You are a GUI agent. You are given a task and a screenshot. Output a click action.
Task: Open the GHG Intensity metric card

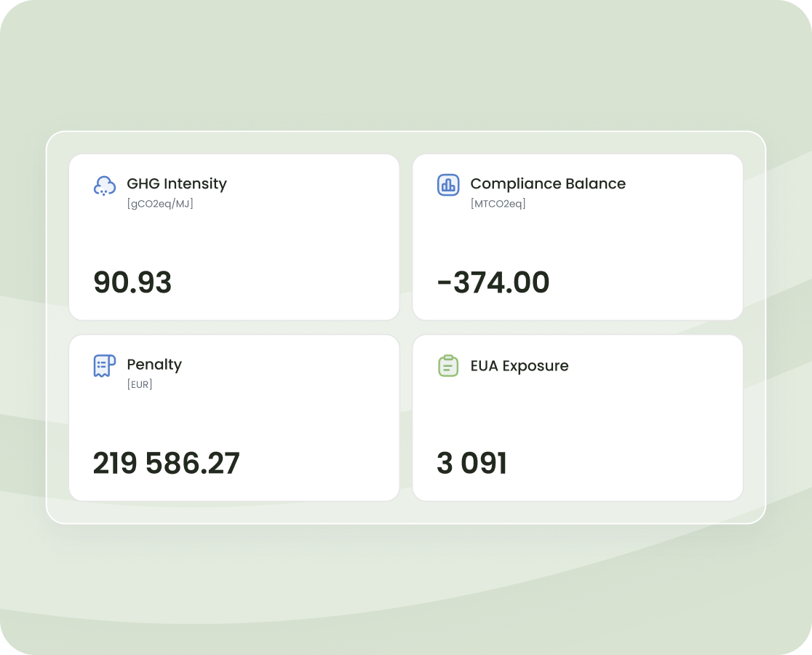291,240
